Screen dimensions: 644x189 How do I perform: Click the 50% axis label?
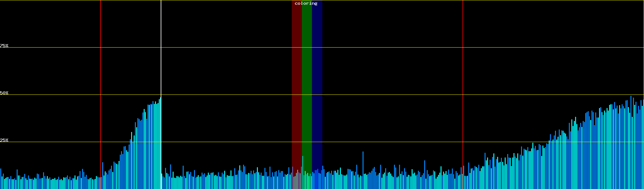(4, 93)
